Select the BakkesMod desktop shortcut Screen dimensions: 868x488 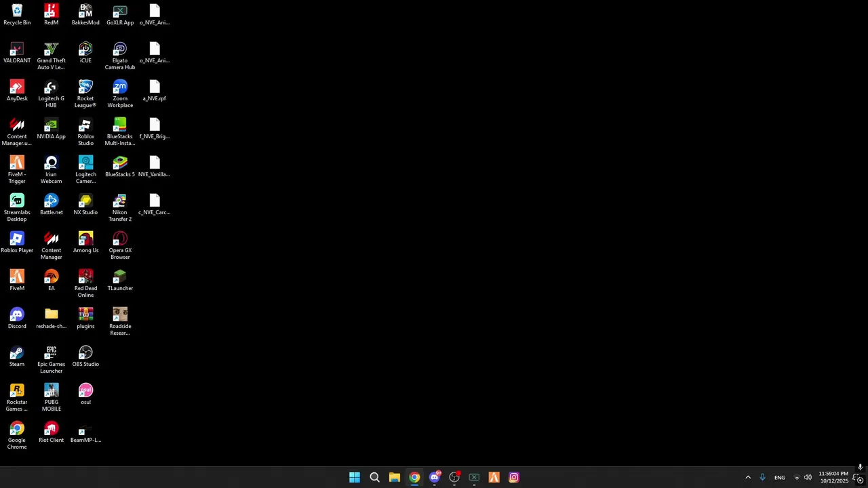[85, 15]
